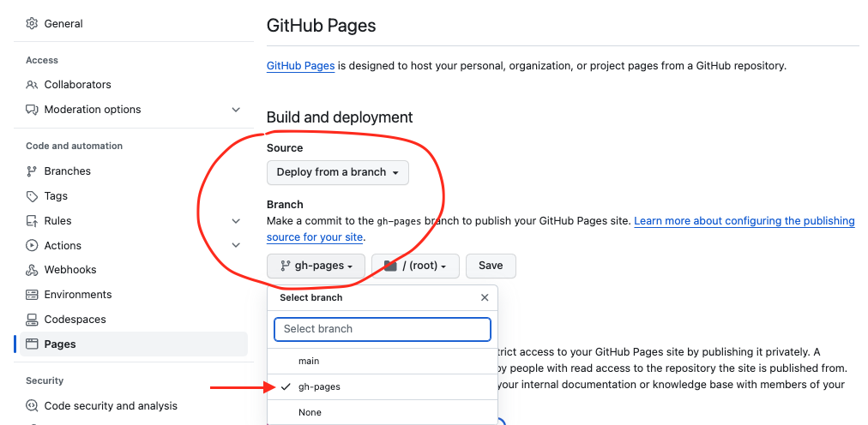Pick None from the branch list
868x425 pixels.
(310, 413)
